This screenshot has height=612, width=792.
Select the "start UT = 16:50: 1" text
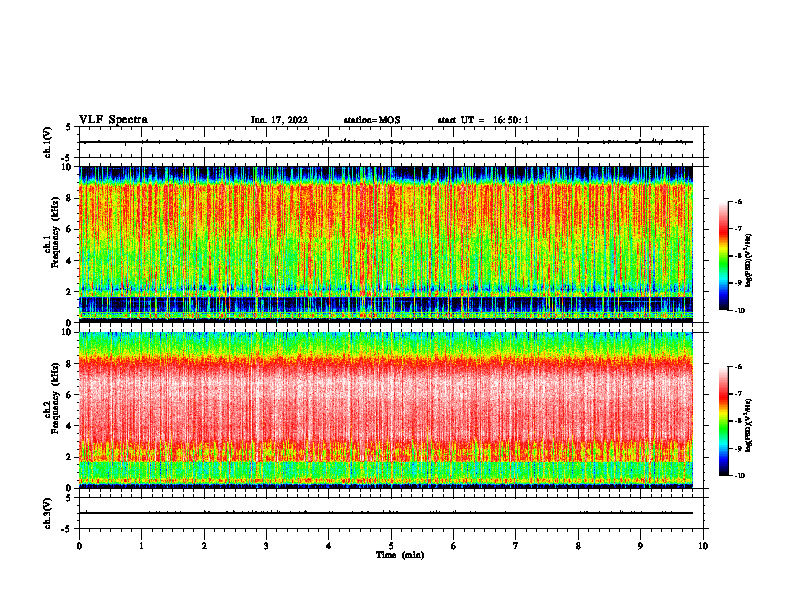coord(483,120)
